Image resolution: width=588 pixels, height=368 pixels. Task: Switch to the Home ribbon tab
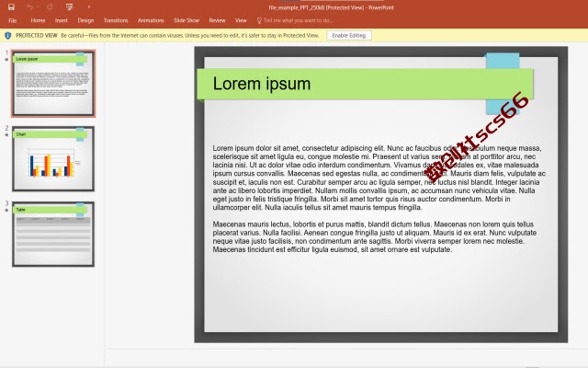(38, 20)
